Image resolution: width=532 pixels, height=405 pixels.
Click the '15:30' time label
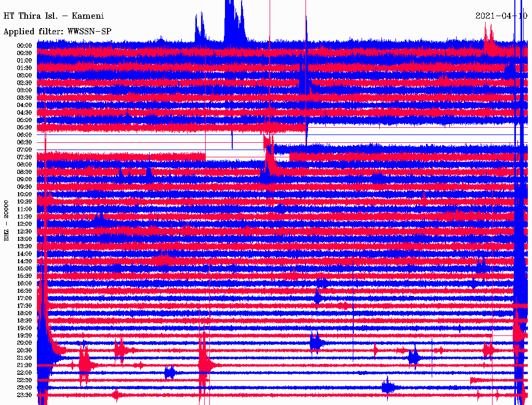pos(24,276)
